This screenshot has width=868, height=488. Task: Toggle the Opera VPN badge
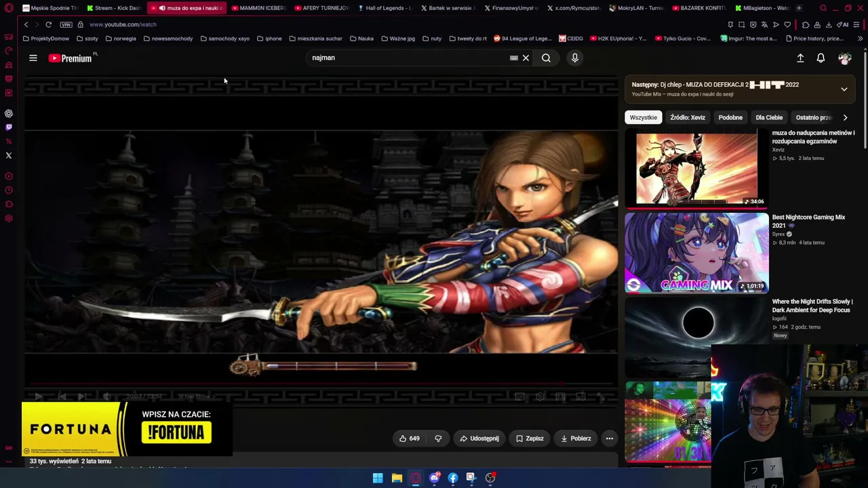pos(66,24)
